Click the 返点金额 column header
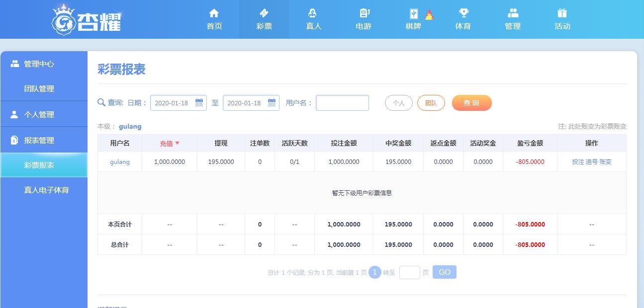Image resolution: width=644 pixels, height=308 pixels. (x=443, y=143)
